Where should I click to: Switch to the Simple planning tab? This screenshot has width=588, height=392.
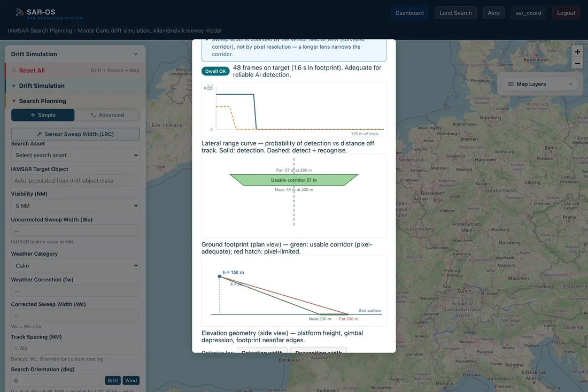click(43, 115)
